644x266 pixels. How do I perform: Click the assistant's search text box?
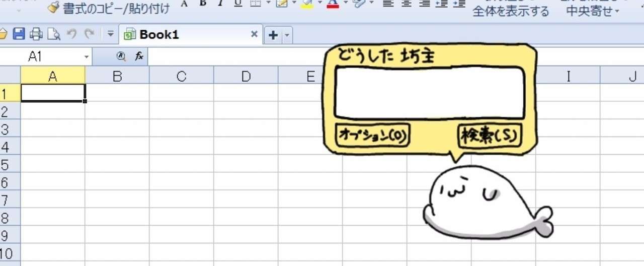(x=430, y=93)
